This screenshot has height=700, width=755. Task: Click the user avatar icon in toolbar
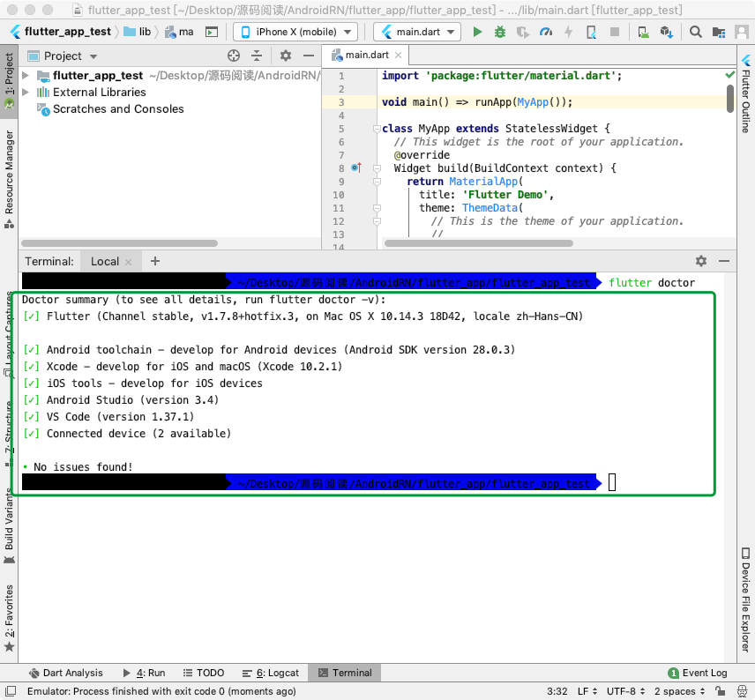click(x=742, y=32)
